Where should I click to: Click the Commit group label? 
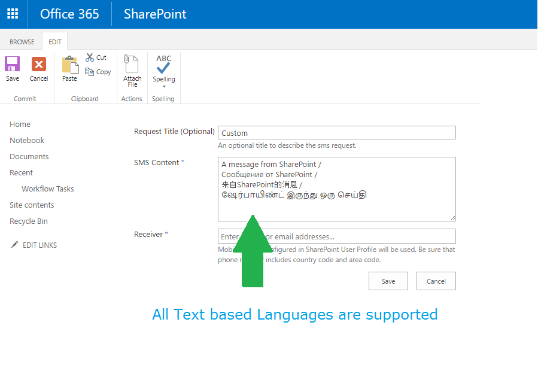click(x=25, y=99)
